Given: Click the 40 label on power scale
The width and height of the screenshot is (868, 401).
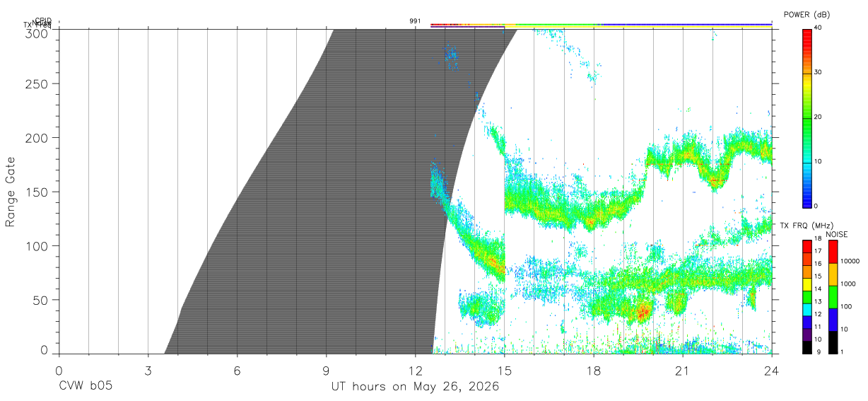Looking at the screenshot, I should (x=819, y=28).
